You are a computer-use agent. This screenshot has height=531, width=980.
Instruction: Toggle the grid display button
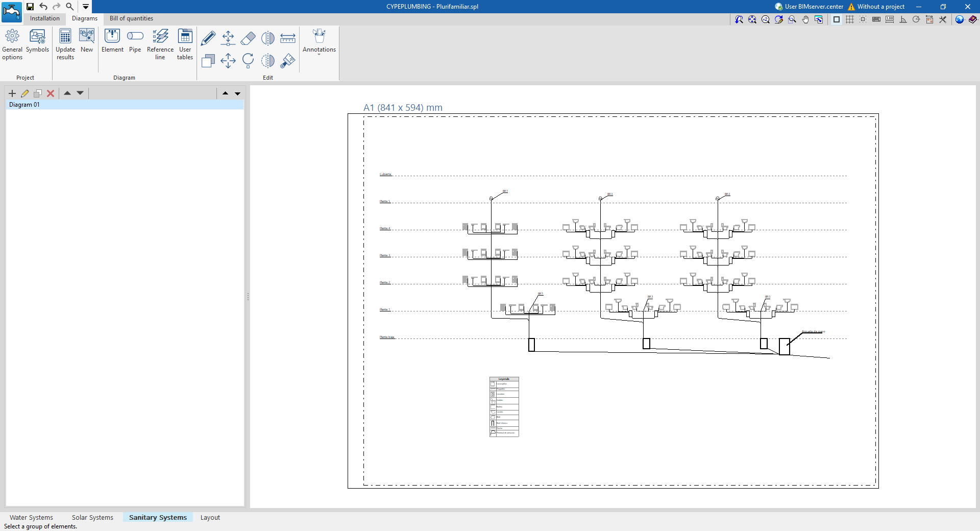(850, 19)
